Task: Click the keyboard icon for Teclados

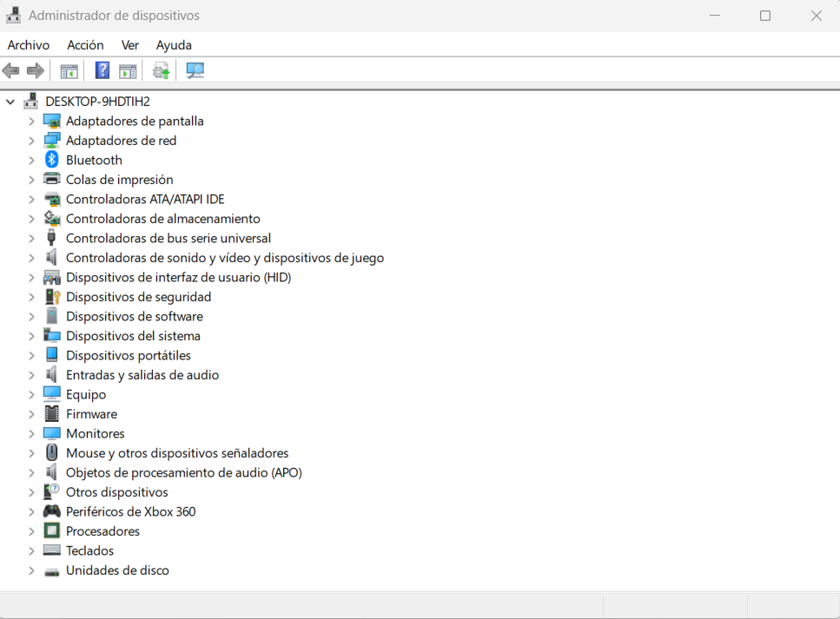Action: [52, 550]
